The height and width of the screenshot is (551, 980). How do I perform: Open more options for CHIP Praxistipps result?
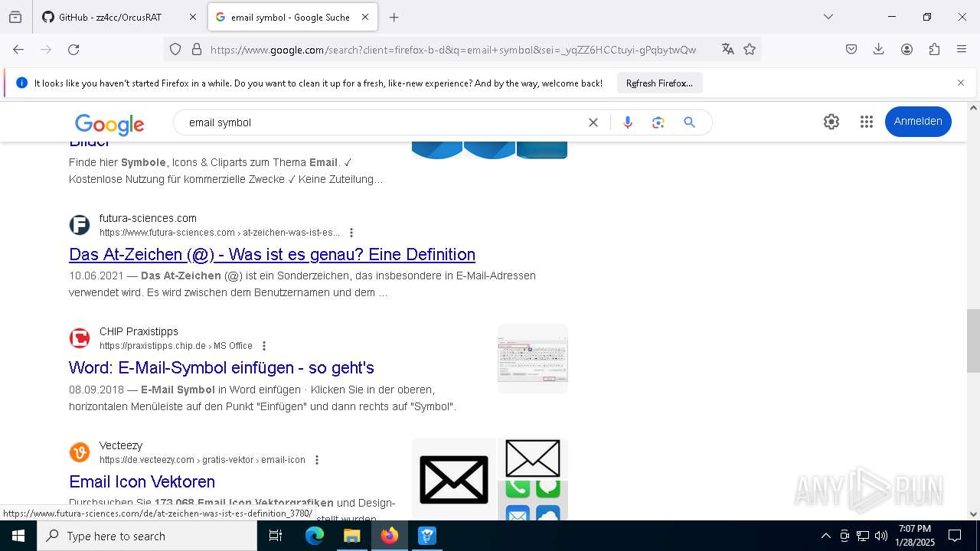point(264,346)
